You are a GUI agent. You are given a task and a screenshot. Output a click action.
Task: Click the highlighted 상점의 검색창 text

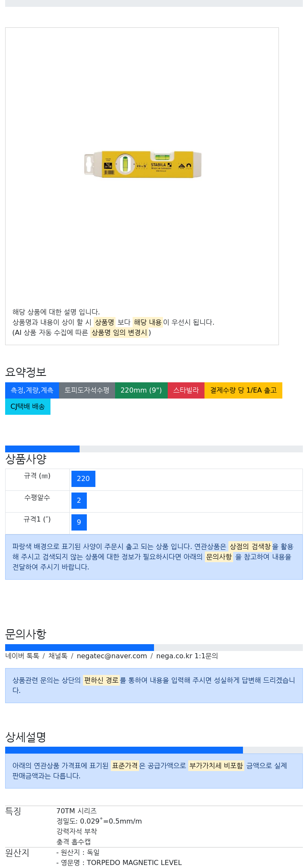(x=250, y=547)
